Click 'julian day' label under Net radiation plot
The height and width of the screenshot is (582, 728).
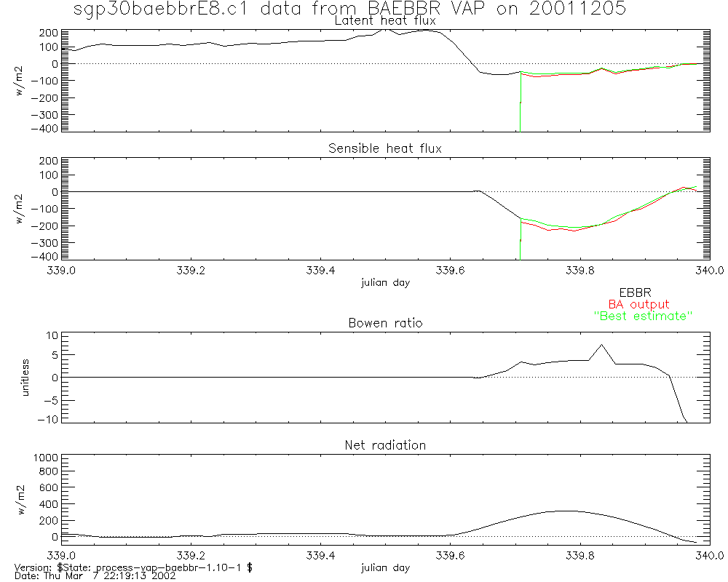(385, 567)
